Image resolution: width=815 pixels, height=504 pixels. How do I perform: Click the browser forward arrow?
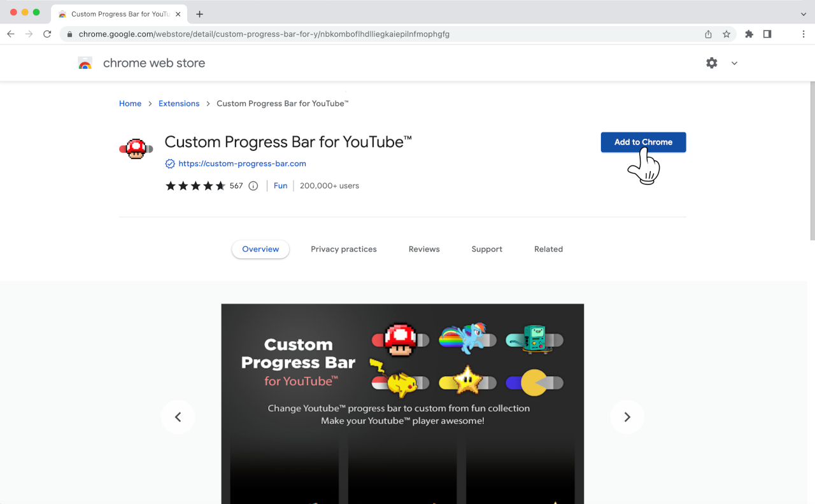[29, 34]
